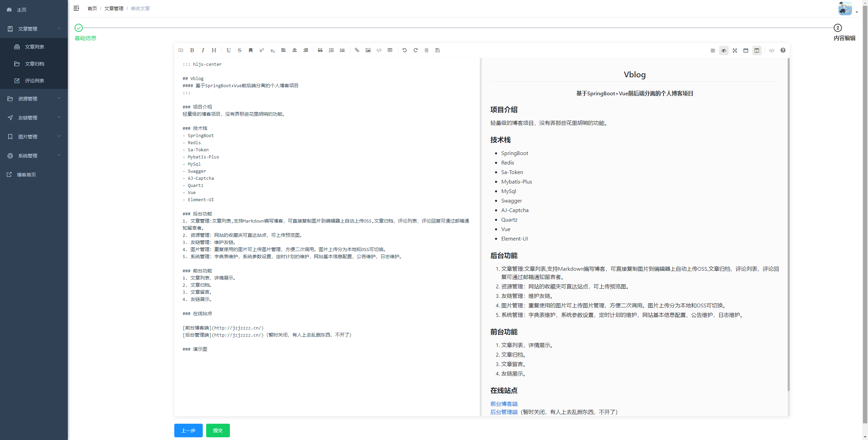Click the upload markdown file icon

coord(181,50)
